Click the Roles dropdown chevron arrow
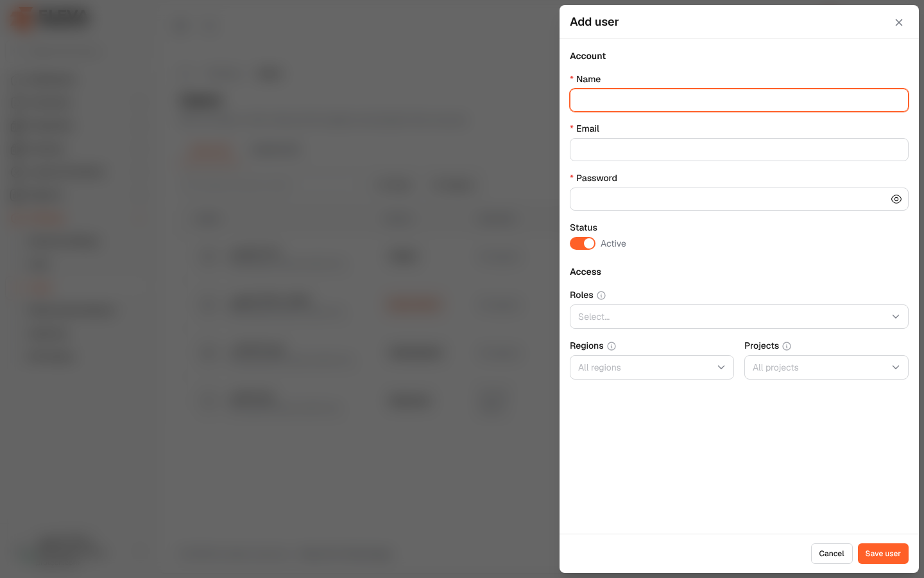This screenshot has width=924, height=578. tap(896, 317)
